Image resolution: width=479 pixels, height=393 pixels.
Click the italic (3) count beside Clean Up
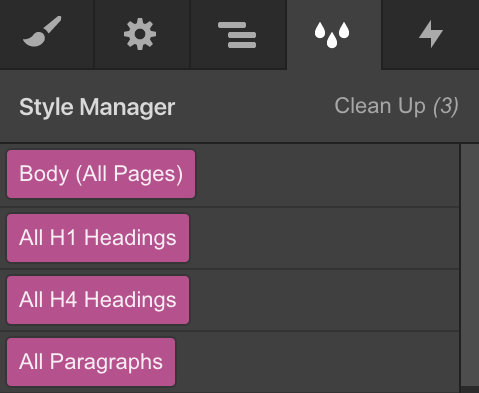click(x=446, y=107)
